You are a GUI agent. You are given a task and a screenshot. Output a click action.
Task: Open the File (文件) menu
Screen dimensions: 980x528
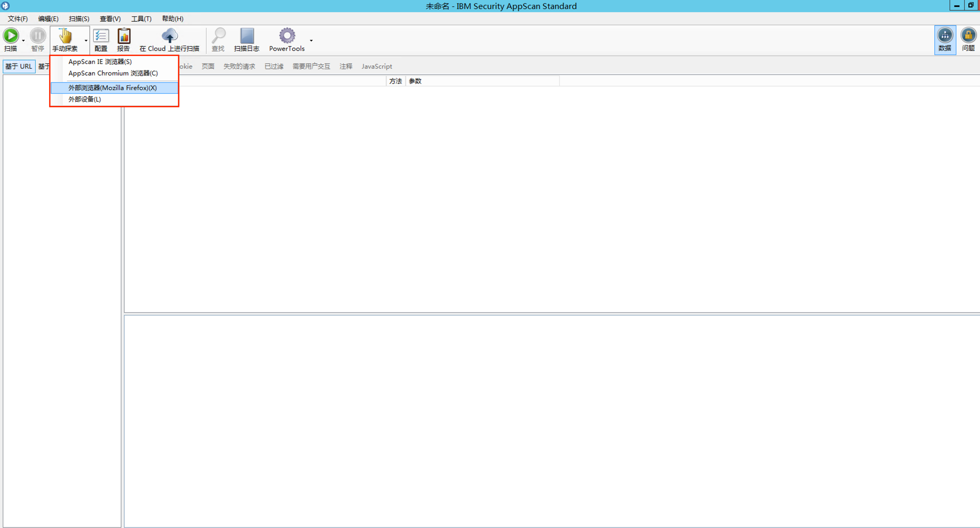(x=18, y=19)
